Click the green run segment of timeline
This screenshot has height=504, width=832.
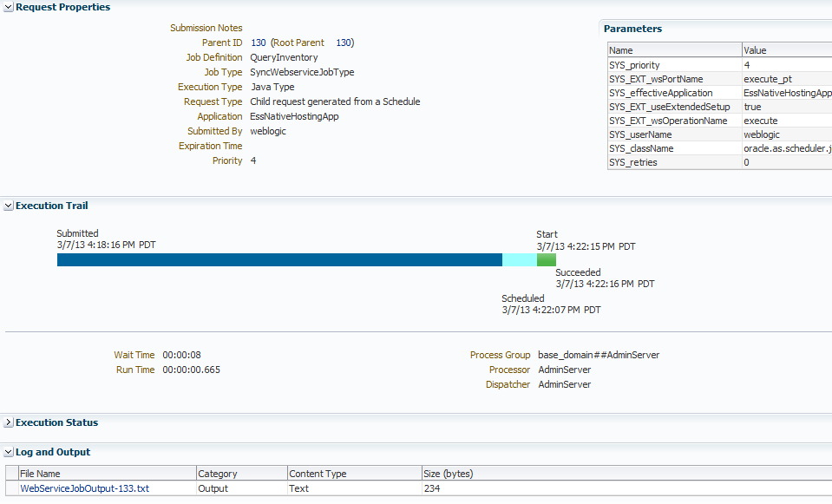(x=547, y=259)
